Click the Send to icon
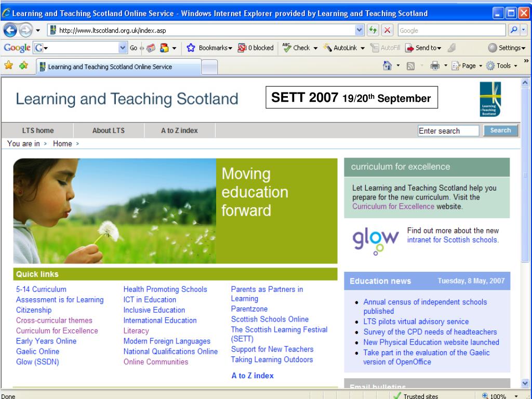The image size is (532, 399). (409, 48)
